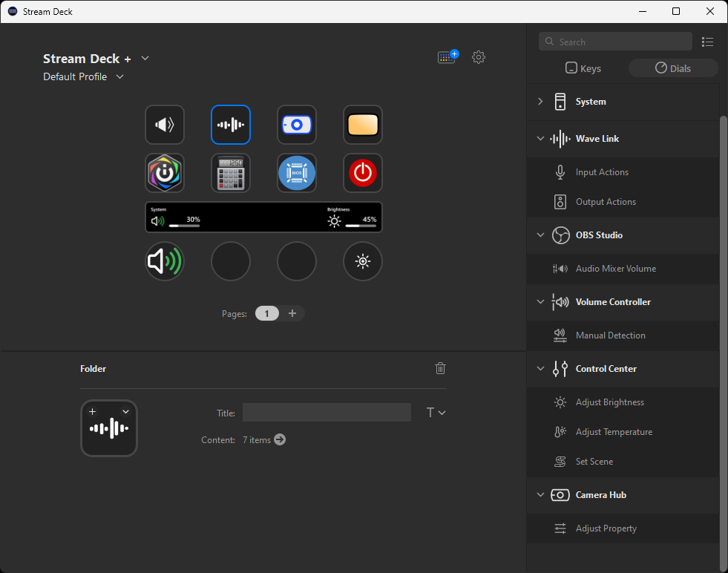Click the add device keyboard icon
This screenshot has width=728, height=573.
(x=447, y=57)
